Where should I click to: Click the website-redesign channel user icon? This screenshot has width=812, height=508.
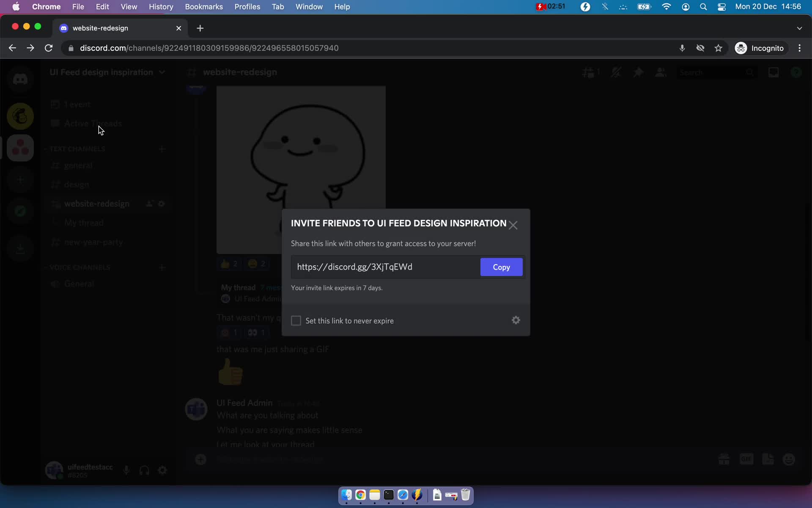tap(148, 204)
